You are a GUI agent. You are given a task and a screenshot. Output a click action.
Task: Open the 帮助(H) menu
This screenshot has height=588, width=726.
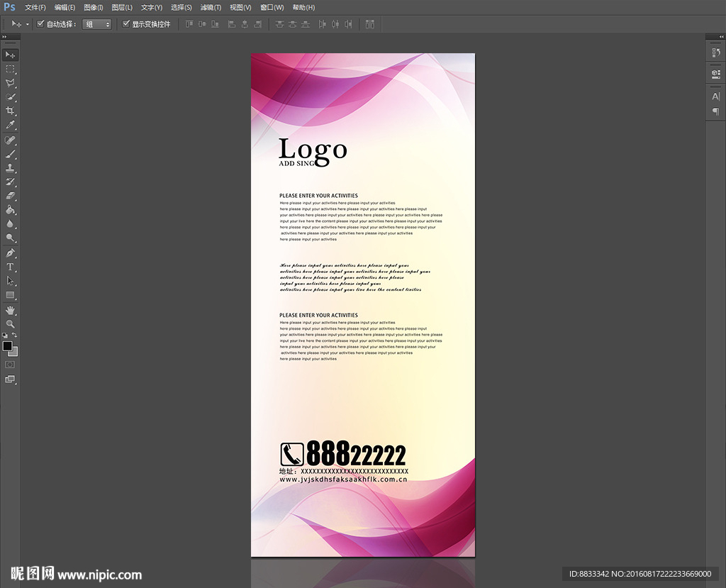tap(303, 7)
